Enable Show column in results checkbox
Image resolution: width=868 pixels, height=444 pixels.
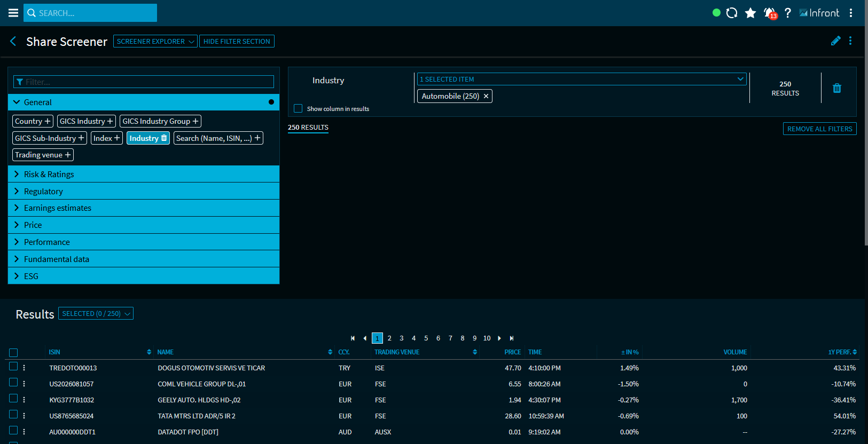click(298, 108)
